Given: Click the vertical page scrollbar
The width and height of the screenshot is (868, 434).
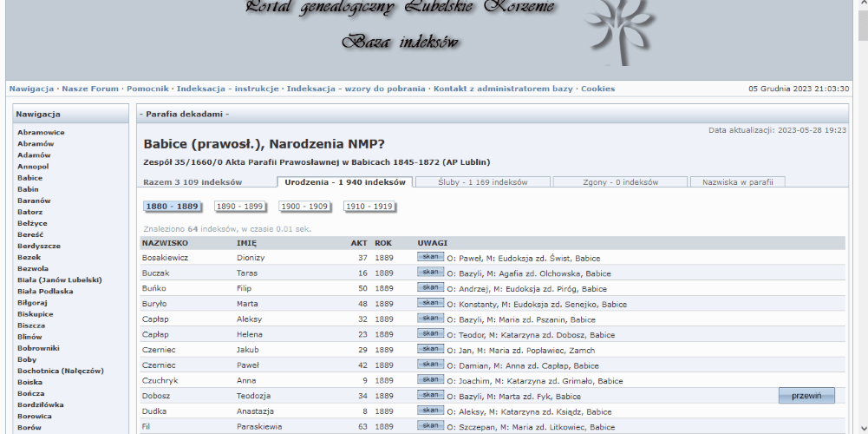Looking at the screenshot, I should 862,217.
